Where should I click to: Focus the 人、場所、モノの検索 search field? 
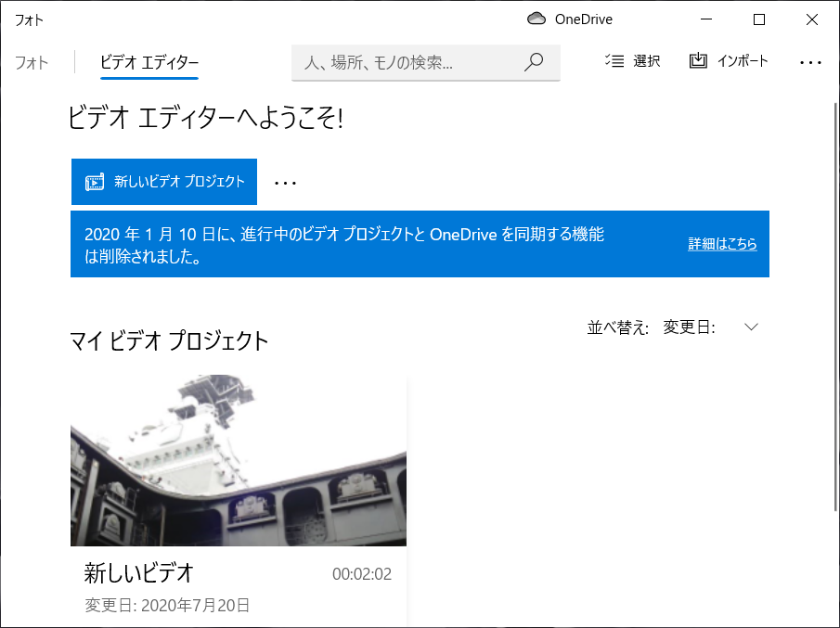click(x=426, y=63)
